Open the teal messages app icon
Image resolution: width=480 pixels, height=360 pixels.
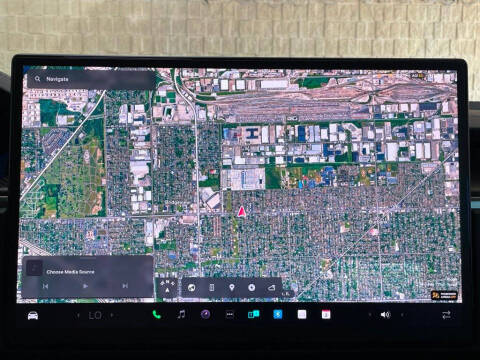(254, 314)
